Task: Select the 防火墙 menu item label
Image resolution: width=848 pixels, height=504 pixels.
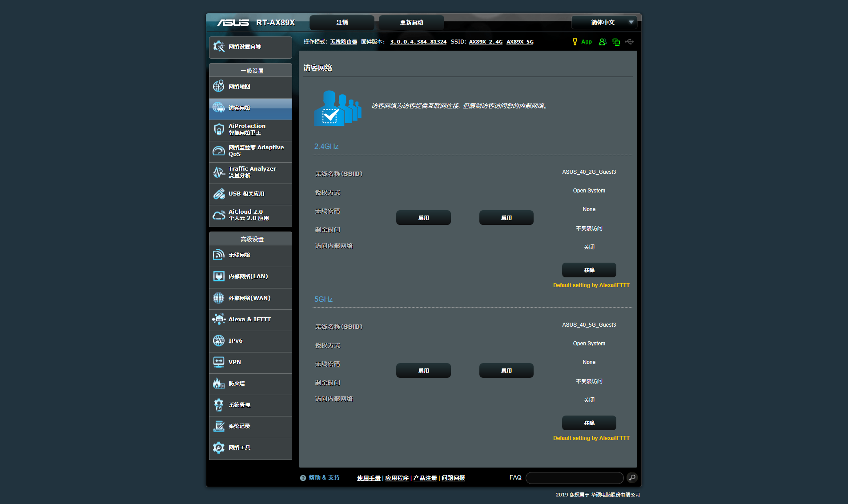Action: tap(237, 384)
